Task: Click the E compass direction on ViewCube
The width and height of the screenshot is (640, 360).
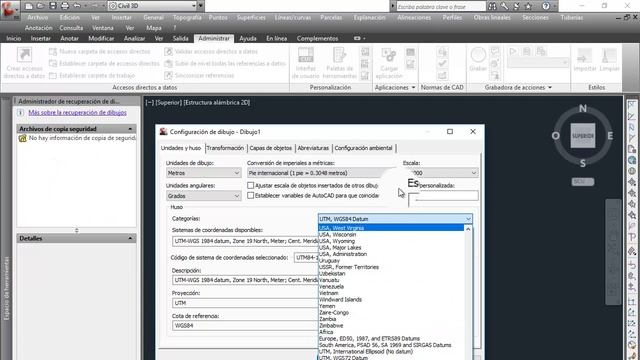Action: (x=610, y=136)
